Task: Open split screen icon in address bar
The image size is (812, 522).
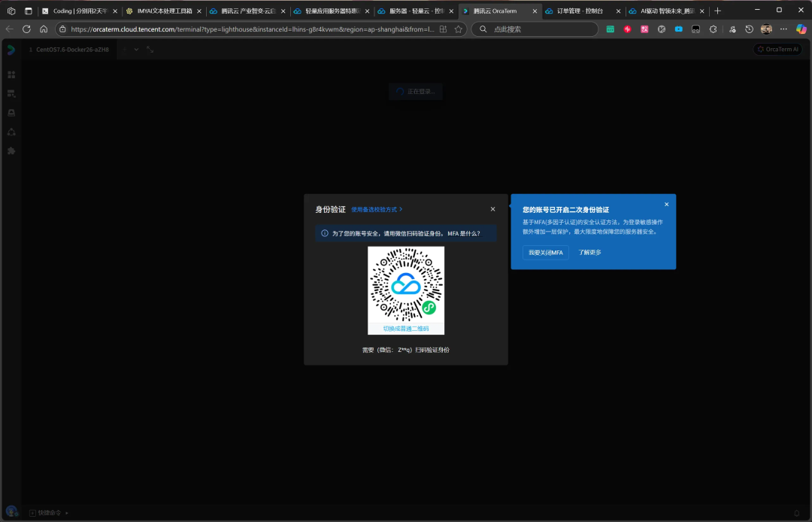Action: point(444,29)
